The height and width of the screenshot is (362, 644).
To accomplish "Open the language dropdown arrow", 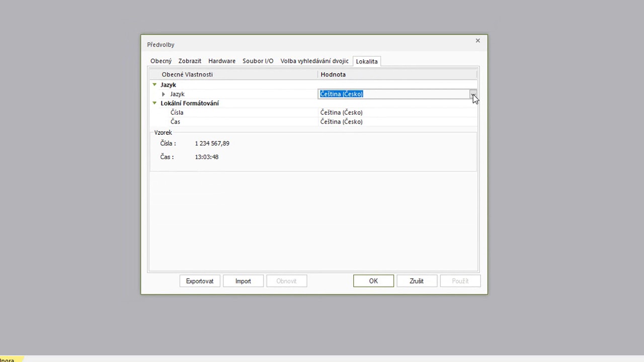I will coord(473,94).
